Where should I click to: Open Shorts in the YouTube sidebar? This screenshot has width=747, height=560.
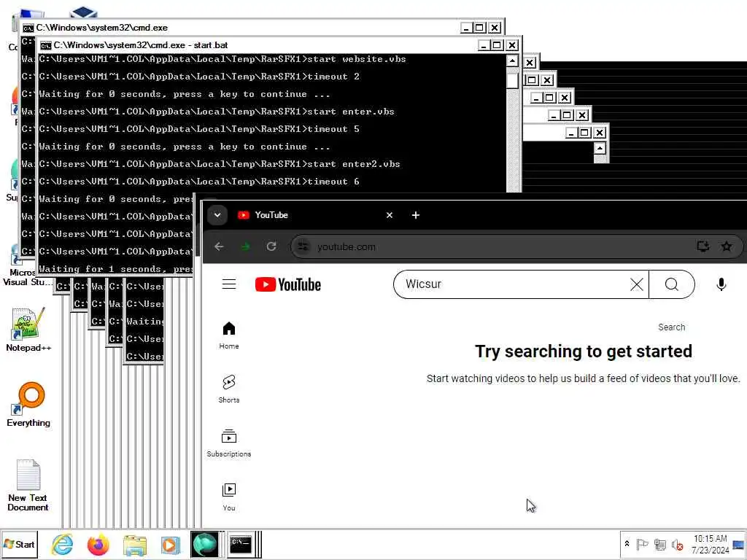coord(228,389)
